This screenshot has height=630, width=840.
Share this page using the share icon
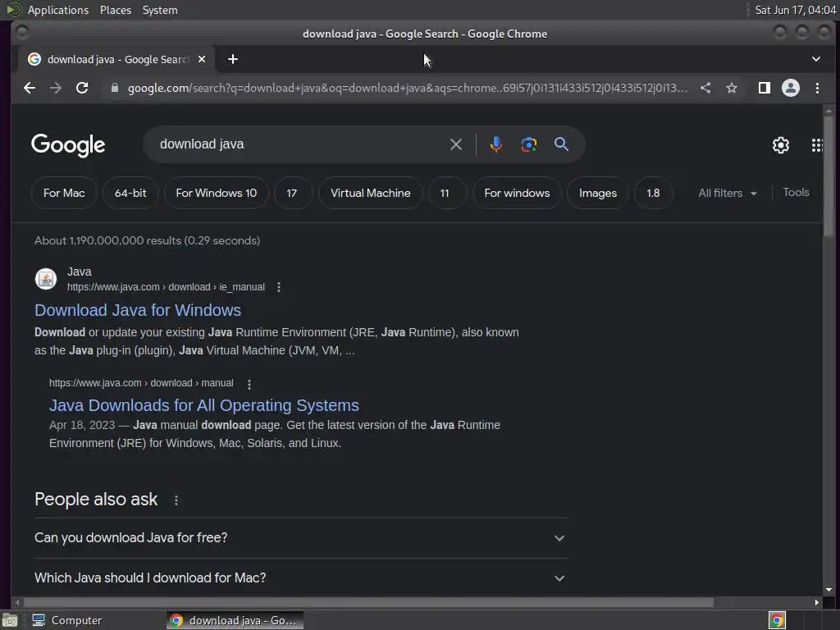coord(705,88)
